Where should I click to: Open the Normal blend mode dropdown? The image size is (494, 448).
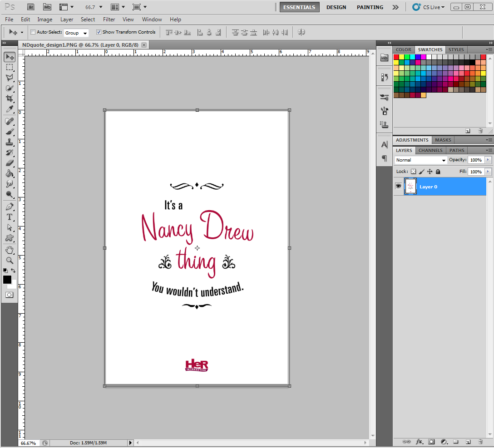coord(421,160)
